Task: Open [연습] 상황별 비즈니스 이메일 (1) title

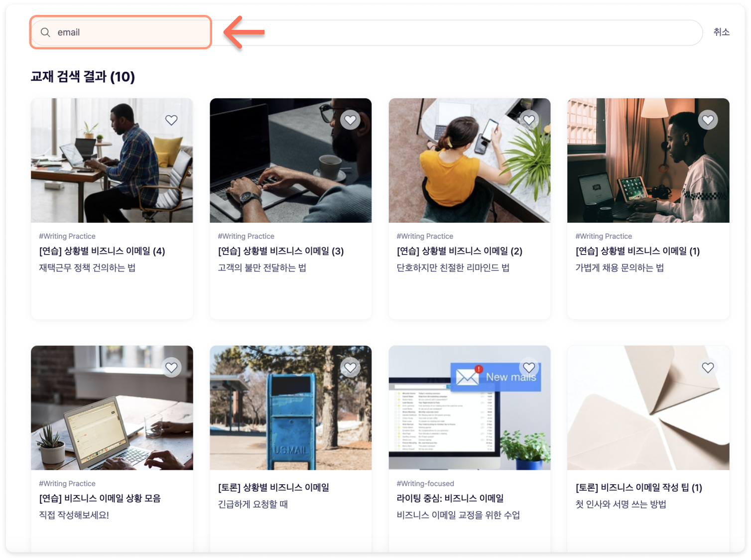Action: coord(638,251)
